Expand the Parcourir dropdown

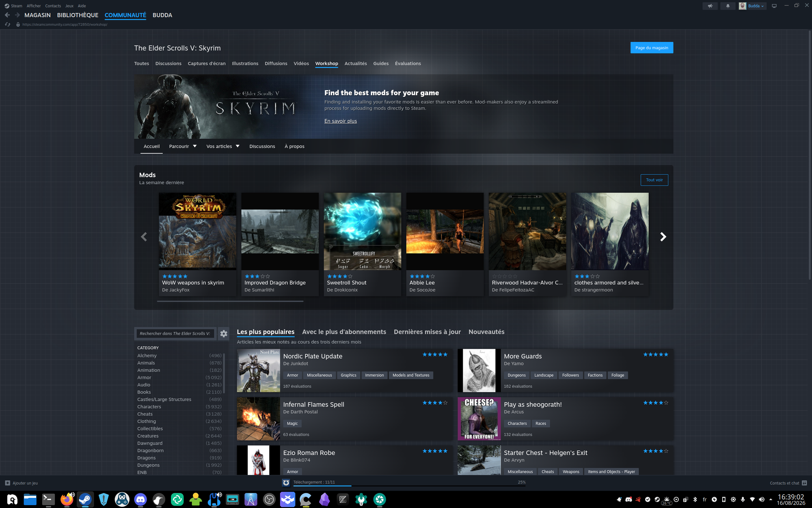183,146
